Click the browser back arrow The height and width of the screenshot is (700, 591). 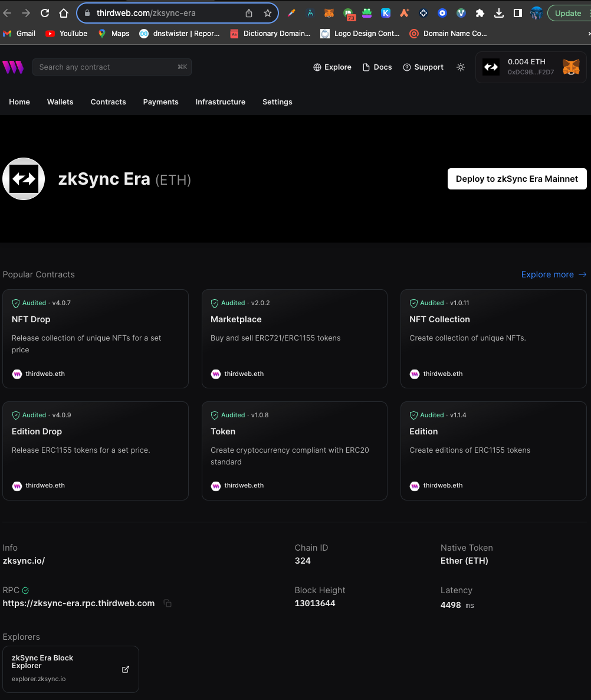click(7, 14)
